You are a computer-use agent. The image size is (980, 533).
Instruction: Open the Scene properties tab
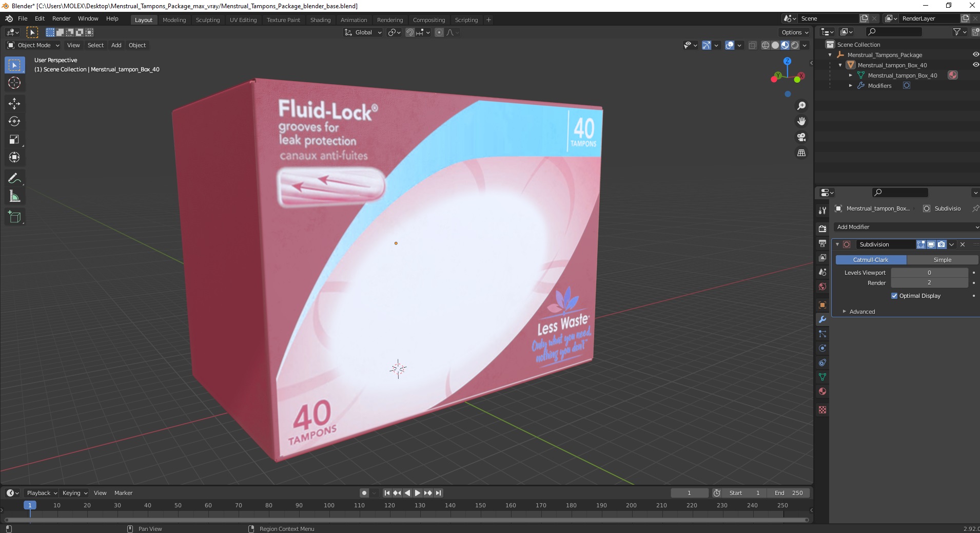click(822, 272)
